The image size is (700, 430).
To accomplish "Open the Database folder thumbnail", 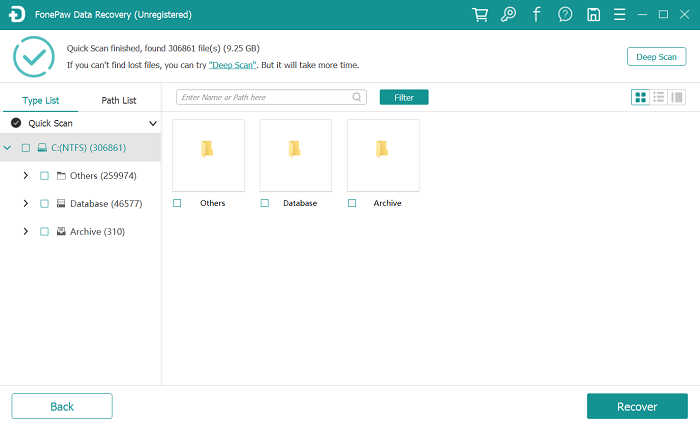I will [x=296, y=155].
